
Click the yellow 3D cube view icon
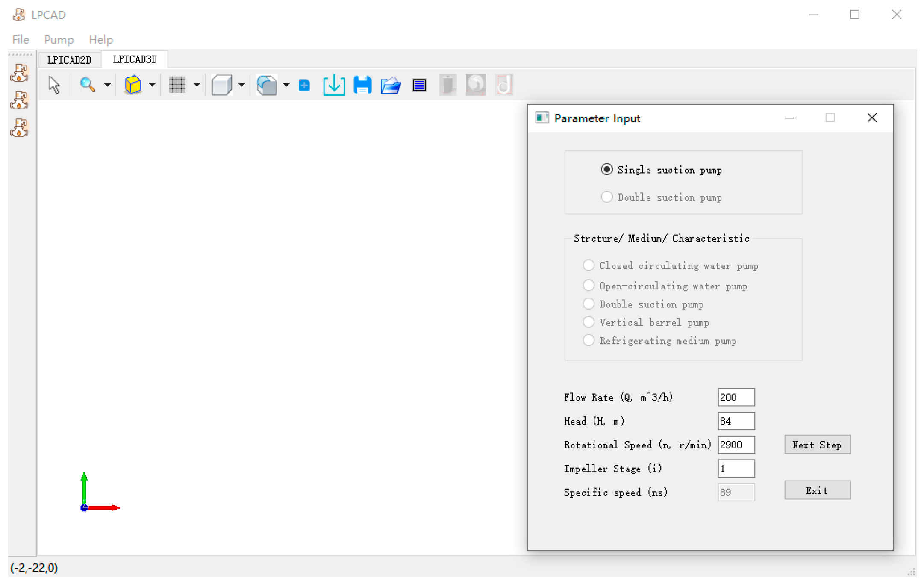(133, 85)
